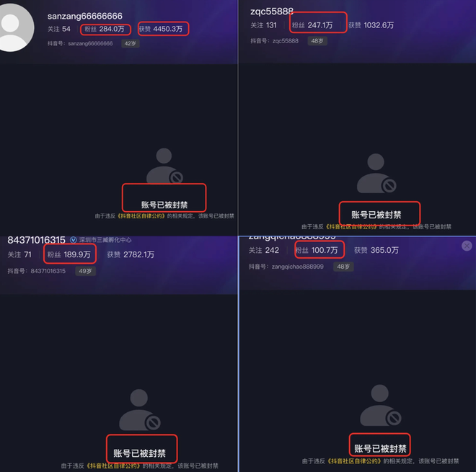Click the banned user icon under zqc55888
The width and height of the screenshot is (476, 472).
376,173
